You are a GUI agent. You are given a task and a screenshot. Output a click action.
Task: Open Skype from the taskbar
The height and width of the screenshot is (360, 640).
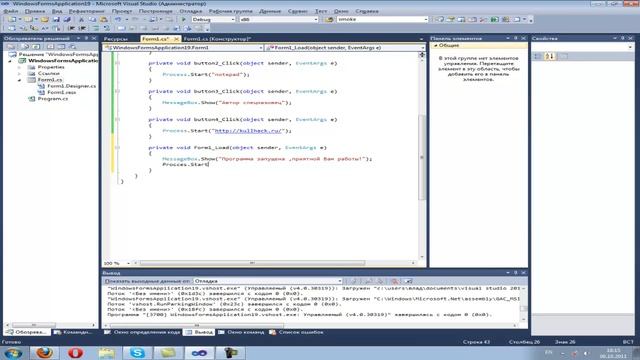138,353
